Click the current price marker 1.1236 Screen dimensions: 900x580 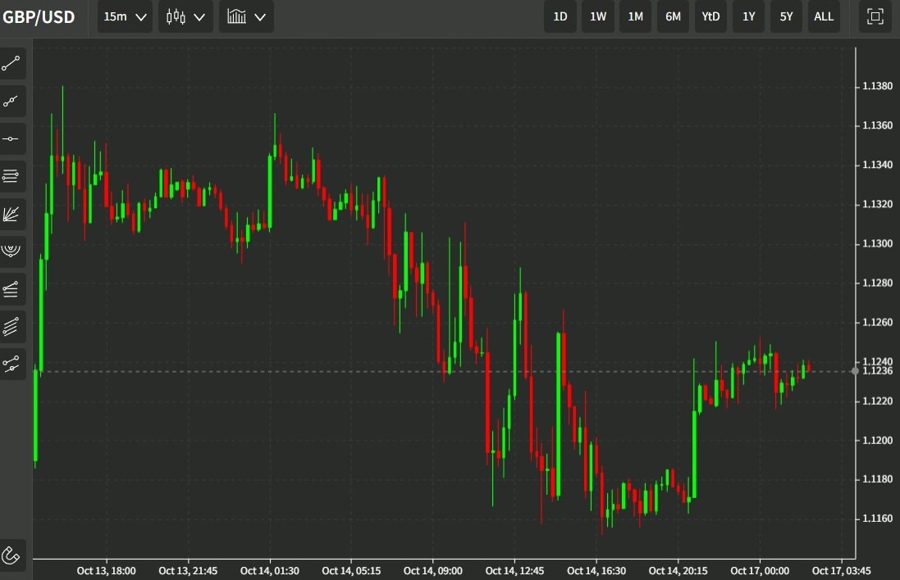877,371
